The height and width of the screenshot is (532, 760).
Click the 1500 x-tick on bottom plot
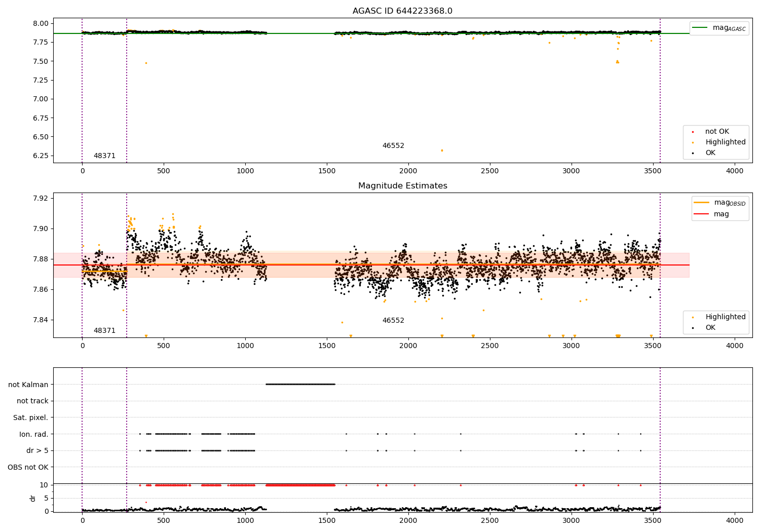(327, 520)
